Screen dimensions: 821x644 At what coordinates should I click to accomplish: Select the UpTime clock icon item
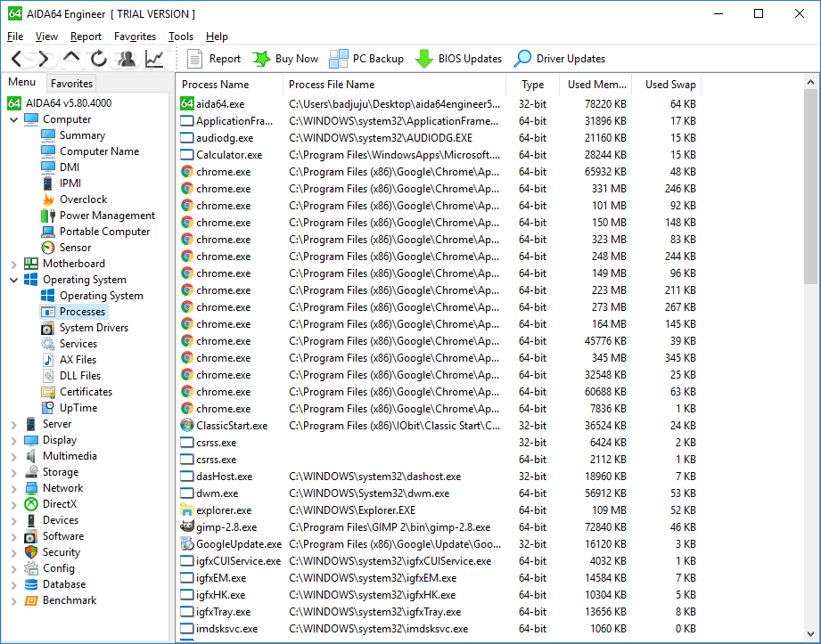[x=70, y=408]
